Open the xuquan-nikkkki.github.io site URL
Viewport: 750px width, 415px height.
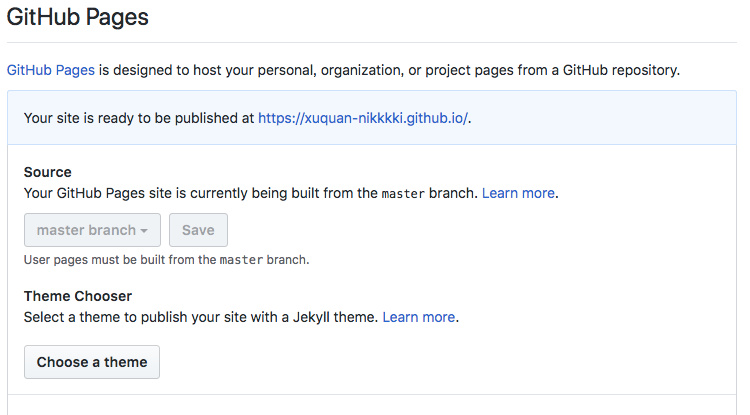click(363, 118)
